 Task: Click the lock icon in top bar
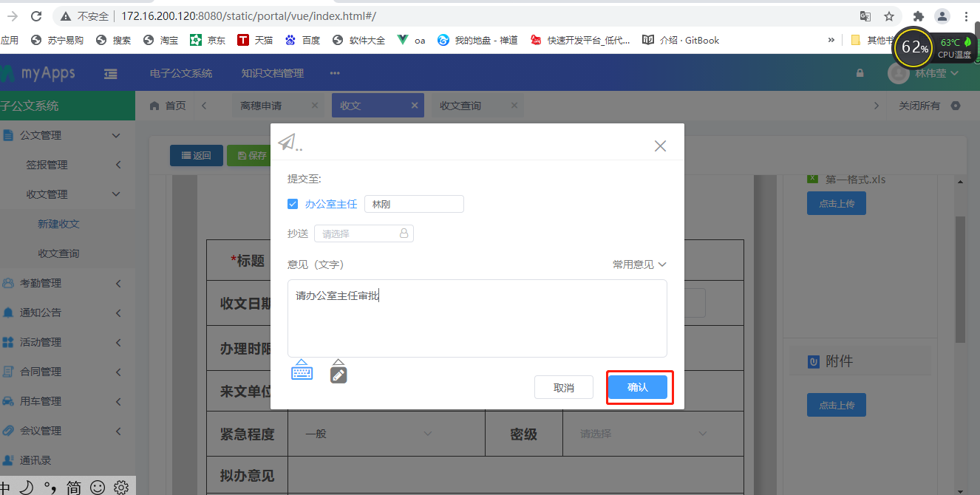860,73
